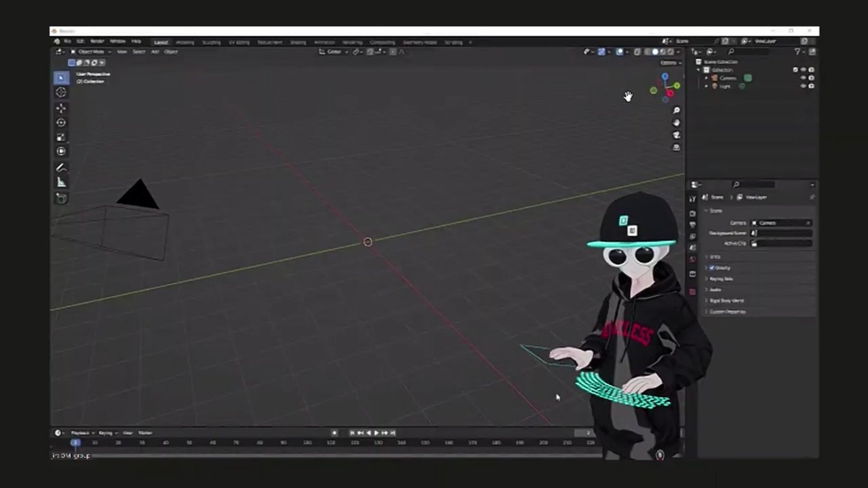Click the Blender logo menu icon
The height and width of the screenshot is (488, 868).
[x=56, y=41]
